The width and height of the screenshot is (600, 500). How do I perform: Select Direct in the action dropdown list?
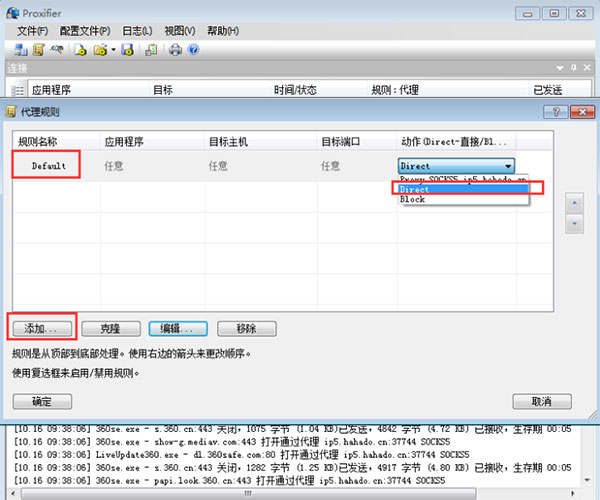pyautogui.click(x=415, y=188)
